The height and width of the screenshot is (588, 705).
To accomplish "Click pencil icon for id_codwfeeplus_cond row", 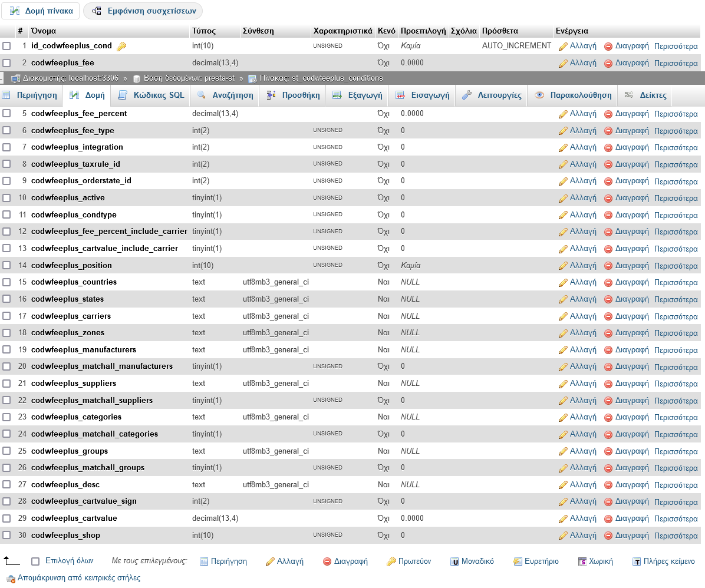I will click(x=563, y=47).
